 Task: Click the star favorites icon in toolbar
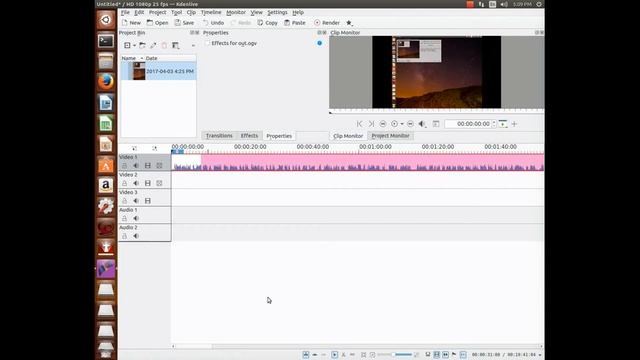349,23
